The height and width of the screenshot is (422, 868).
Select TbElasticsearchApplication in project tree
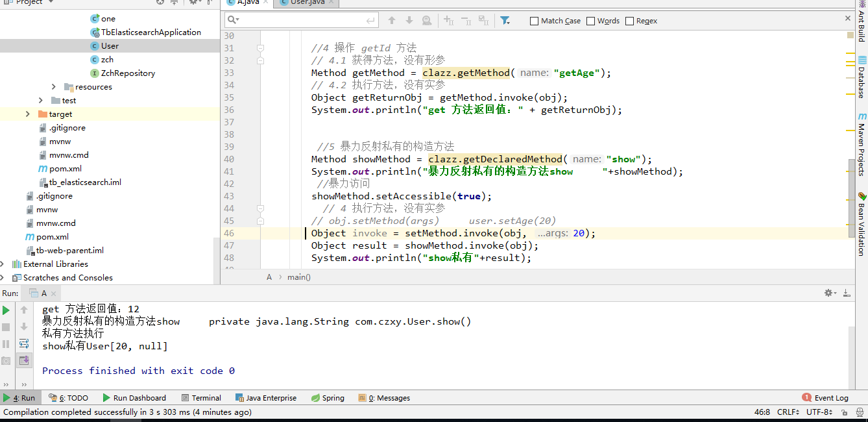click(151, 32)
